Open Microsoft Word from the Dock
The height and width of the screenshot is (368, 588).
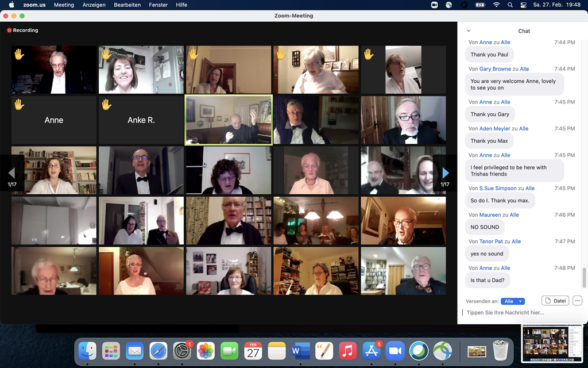(x=297, y=351)
